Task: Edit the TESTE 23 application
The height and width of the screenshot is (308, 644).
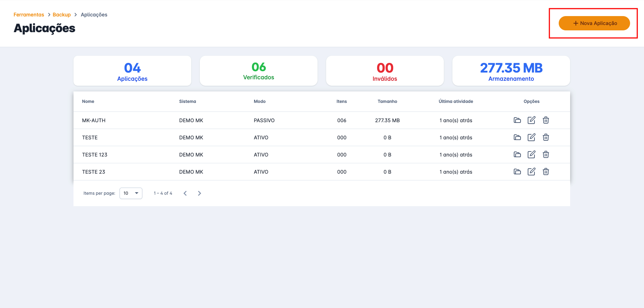Action: click(531, 172)
